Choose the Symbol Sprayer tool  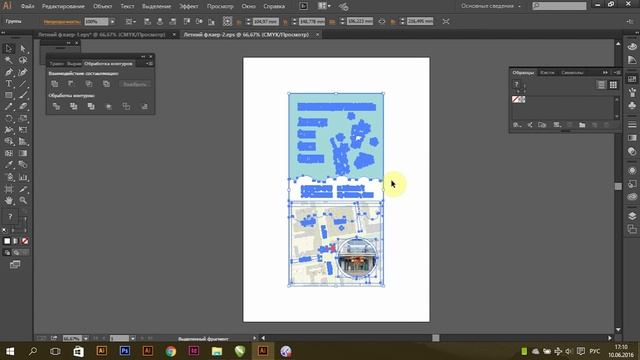(9, 177)
